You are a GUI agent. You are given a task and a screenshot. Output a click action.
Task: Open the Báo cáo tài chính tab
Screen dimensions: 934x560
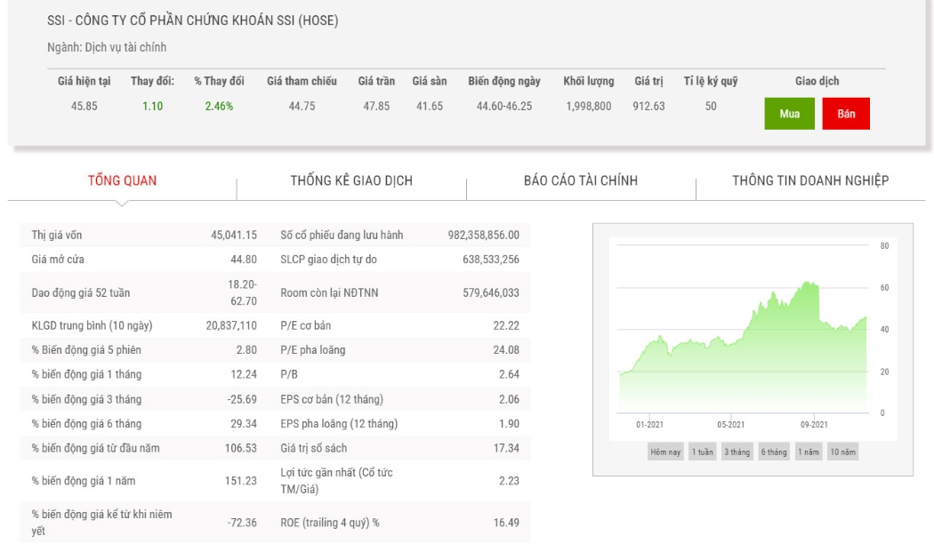click(581, 181)
